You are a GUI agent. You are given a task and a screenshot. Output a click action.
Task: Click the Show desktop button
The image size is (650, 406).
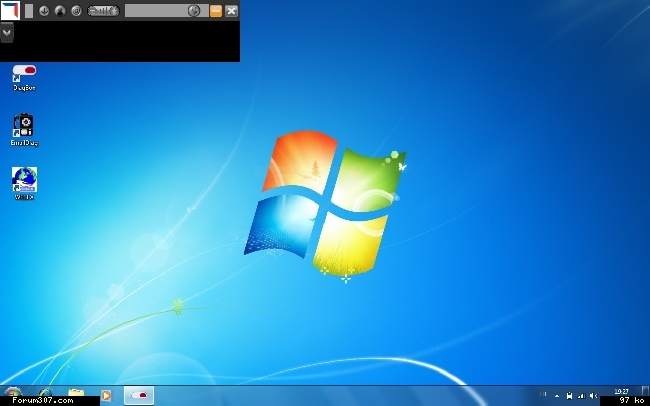click(x=645, y=391)
